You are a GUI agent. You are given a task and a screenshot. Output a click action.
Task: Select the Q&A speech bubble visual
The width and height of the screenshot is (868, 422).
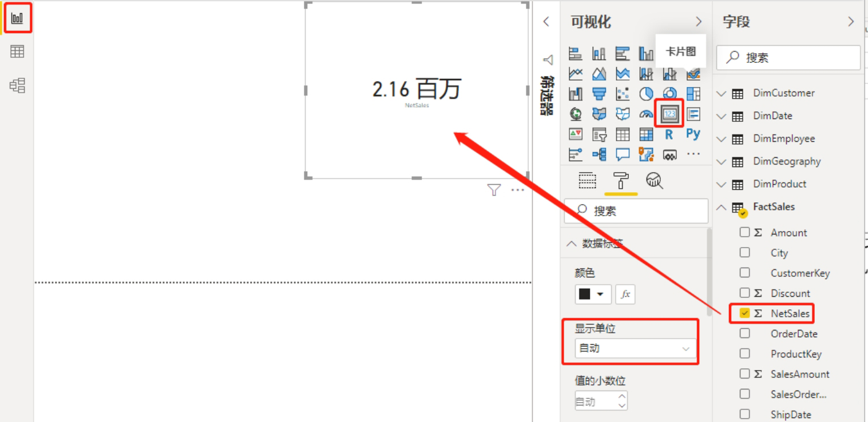[x=623, y=154]
